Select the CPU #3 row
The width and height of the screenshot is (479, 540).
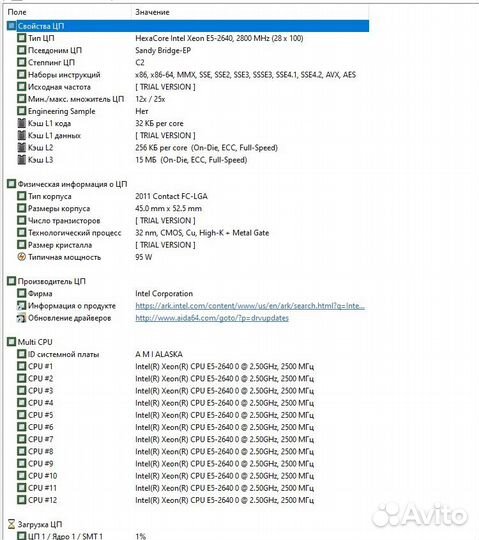[x=166, y=391]
